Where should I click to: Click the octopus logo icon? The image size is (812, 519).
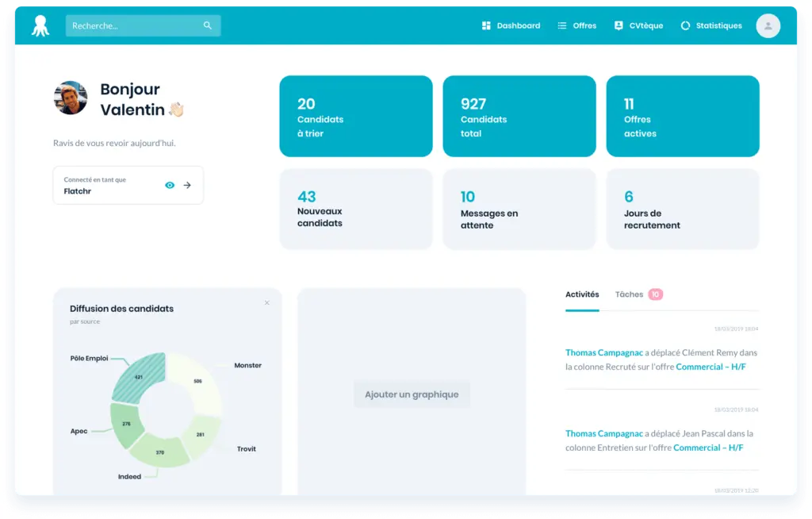click(x=40, y=26)
